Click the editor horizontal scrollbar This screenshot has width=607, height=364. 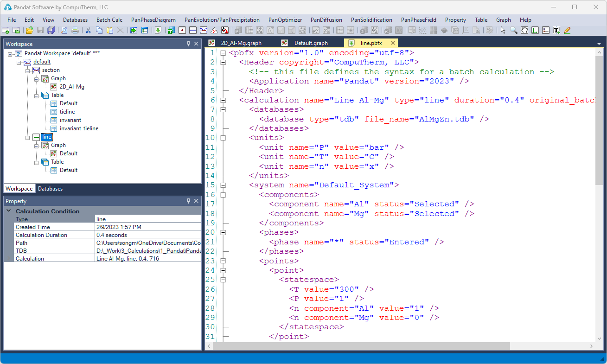[x=362, y=346]
